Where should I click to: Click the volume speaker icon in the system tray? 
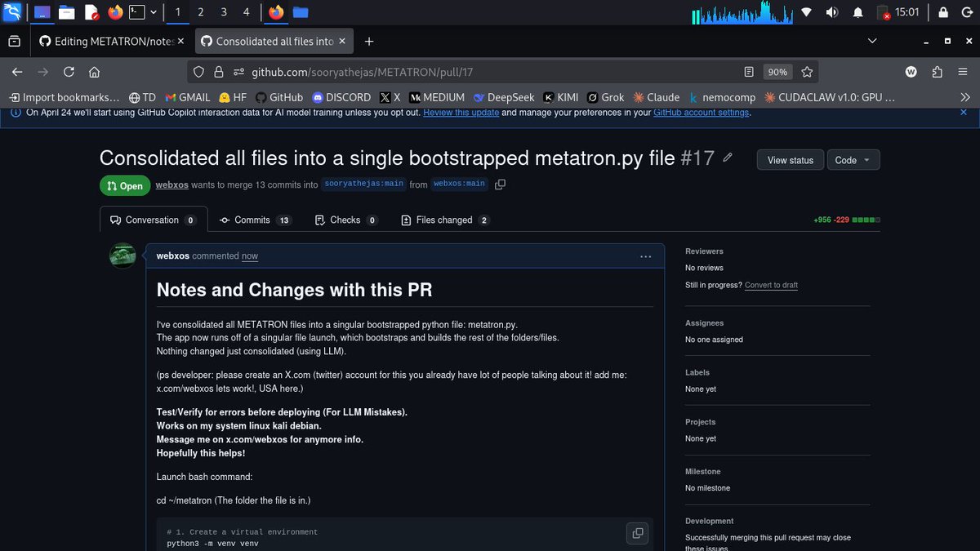(x=832, y=12)
